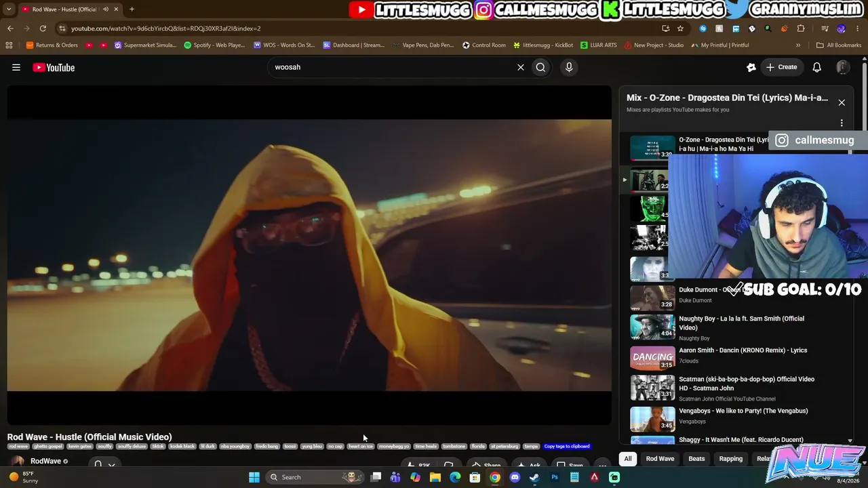Viewport: 868px width, 488px height.
Task: Open the Returns & Orders bookmark
Action: tap(52, 45)
